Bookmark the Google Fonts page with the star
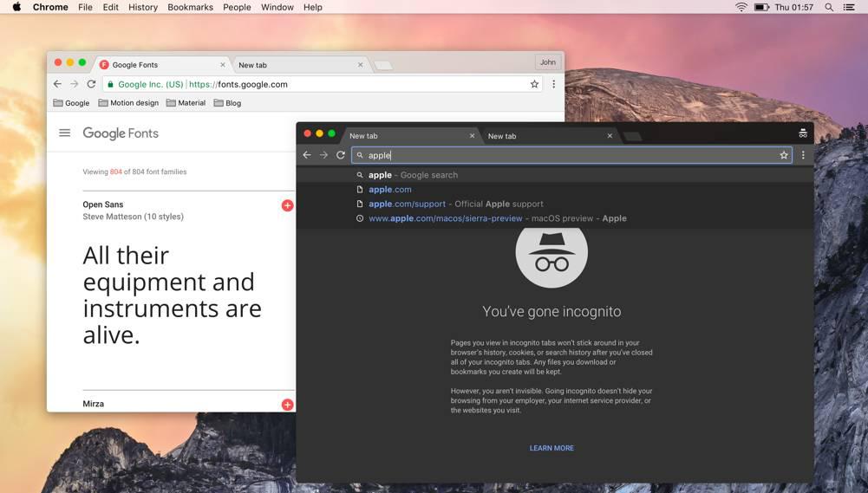868x493 pixels. (x=534, y=84)
